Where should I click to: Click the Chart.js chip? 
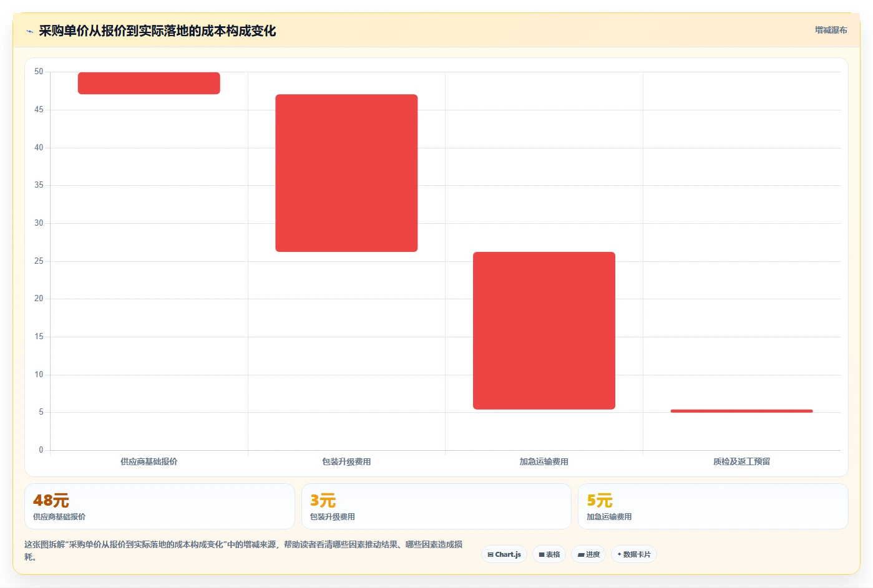pos(504,554)
